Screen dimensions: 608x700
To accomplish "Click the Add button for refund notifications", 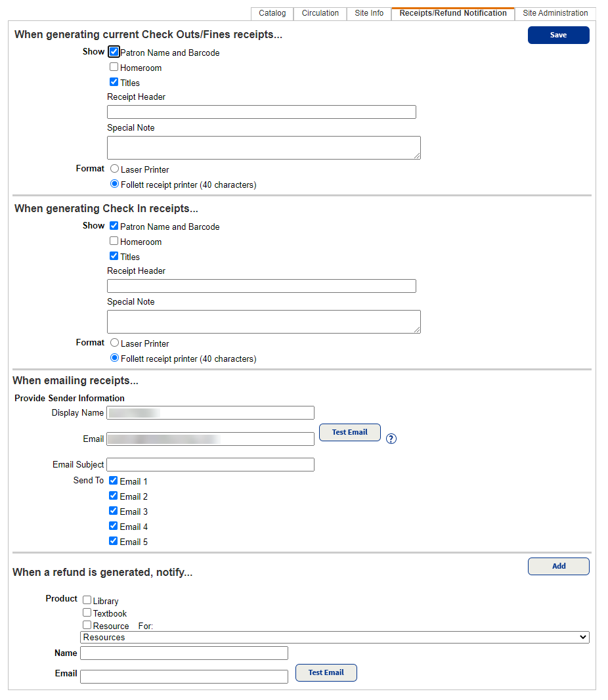I will (558, 566).
